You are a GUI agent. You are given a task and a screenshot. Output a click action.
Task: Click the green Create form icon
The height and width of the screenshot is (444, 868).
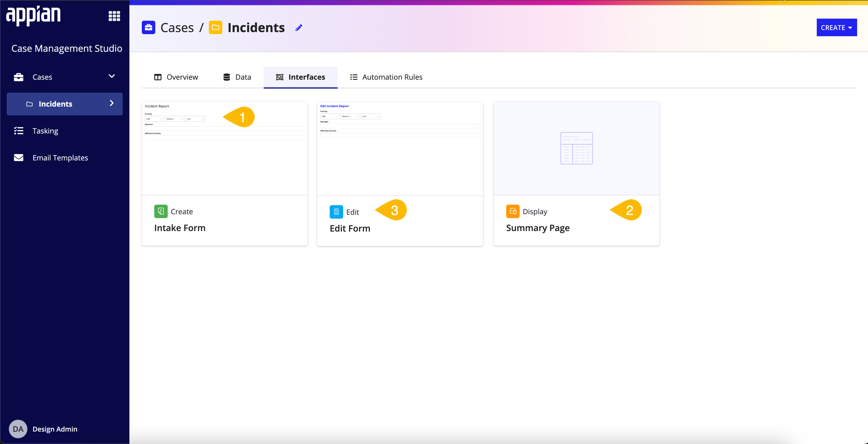coord(161,211)
